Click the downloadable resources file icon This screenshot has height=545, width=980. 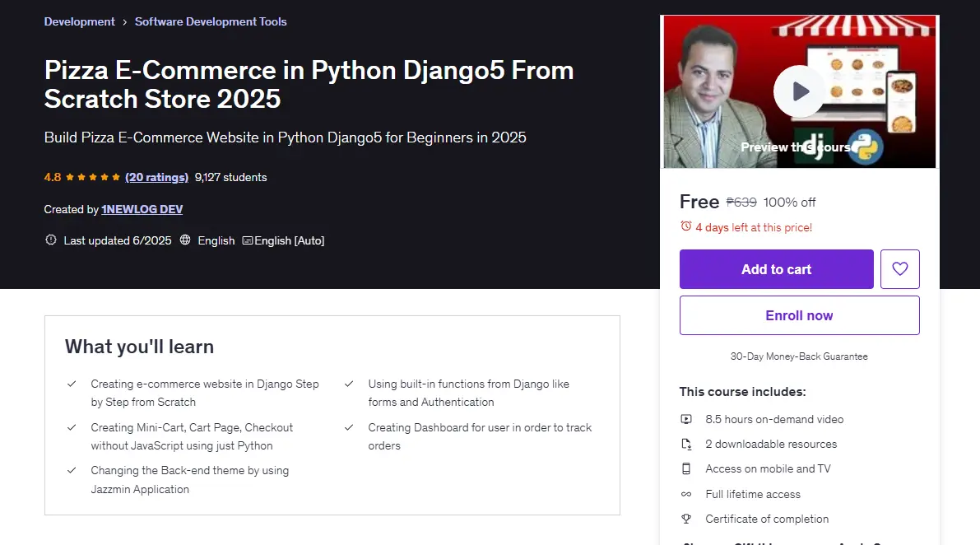[686, 445]
